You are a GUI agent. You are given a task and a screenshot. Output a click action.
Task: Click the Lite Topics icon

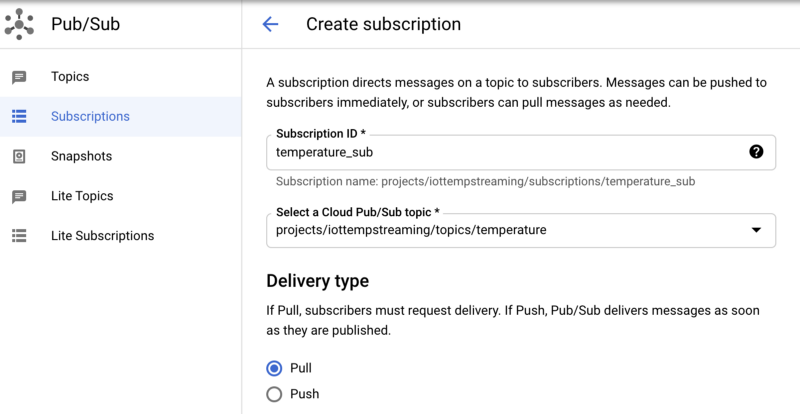click(x=19, y=197)
